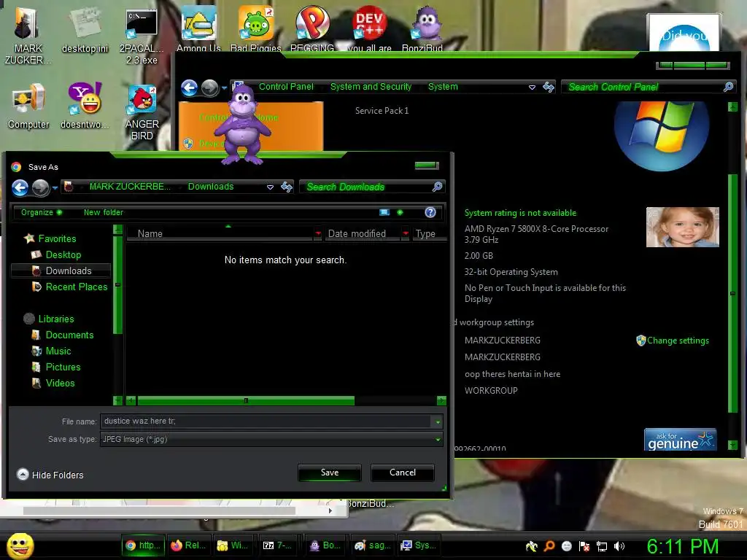Open the PEGGING desktop shortcut icon
747x560 pixels.
click(312, 29)
